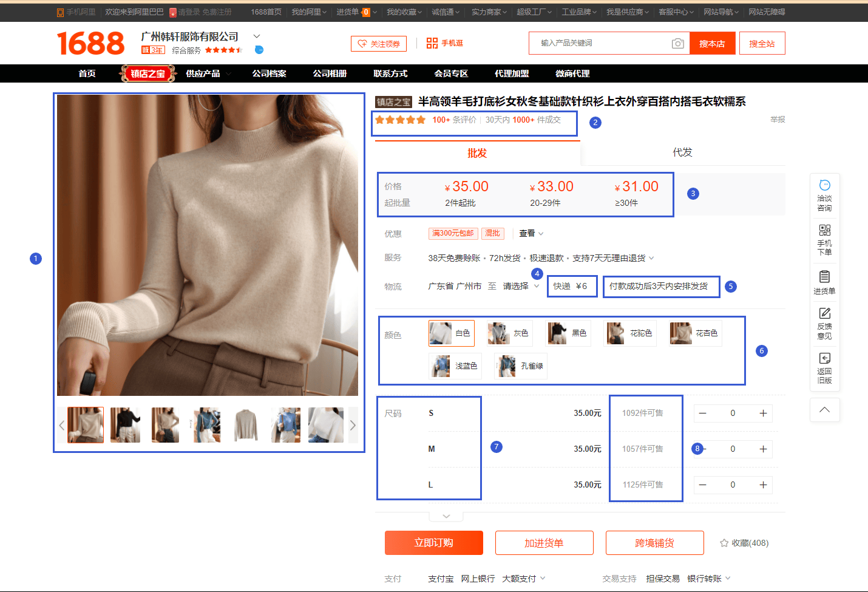The image size is (868, 592).
Task: Click the back-to-top arrow icon
Action: tap(824, 410)
